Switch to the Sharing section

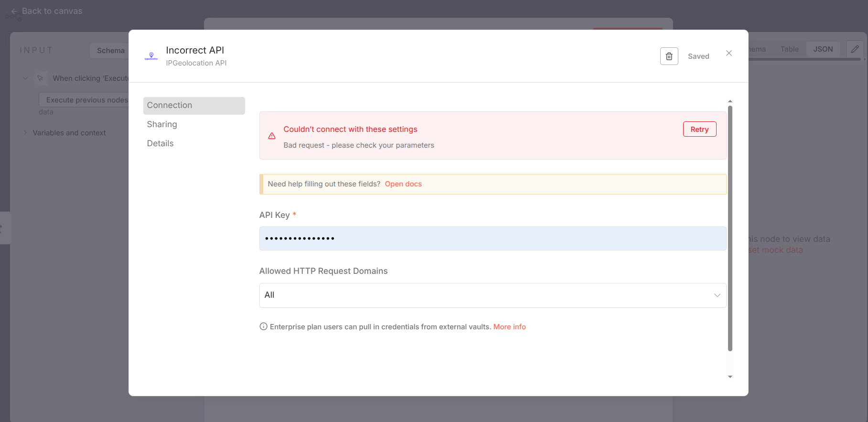[x=162, y=124]
